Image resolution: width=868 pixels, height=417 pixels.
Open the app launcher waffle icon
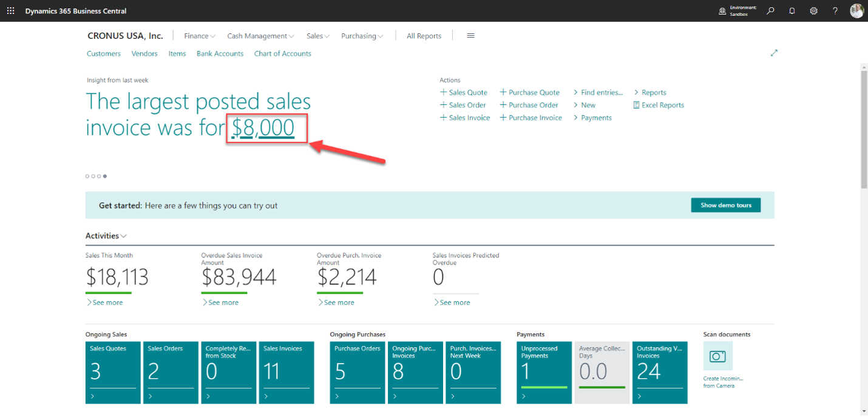pyautogui.click(x=10, y=11)
